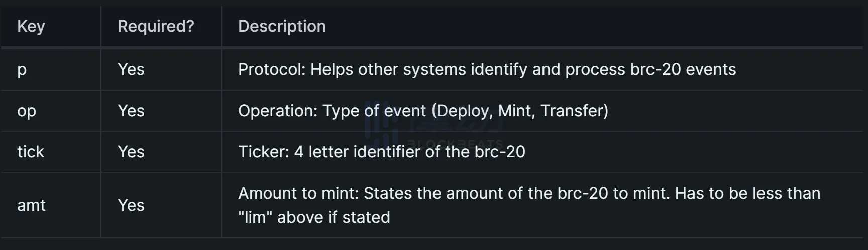The image size is (868, 250).
Task: Click the Description column header
Action: click(282, 26)
